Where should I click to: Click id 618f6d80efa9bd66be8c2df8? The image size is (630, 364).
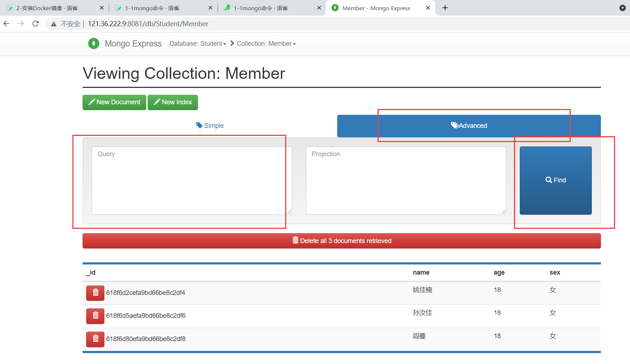click(146, 339)
